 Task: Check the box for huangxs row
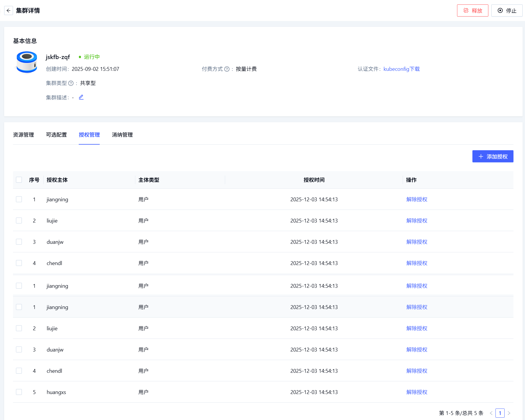coord(19,392)
